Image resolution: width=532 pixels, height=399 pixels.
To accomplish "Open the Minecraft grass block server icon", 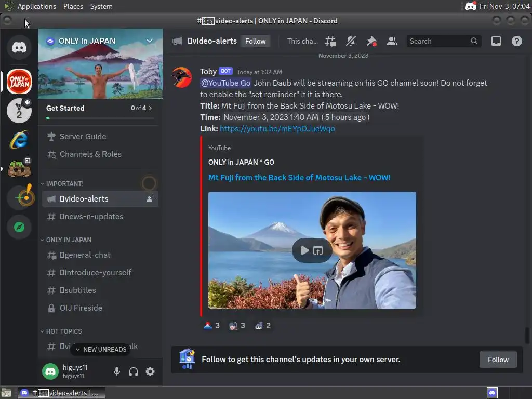I will pyautogui.click(x=19, y=169).
